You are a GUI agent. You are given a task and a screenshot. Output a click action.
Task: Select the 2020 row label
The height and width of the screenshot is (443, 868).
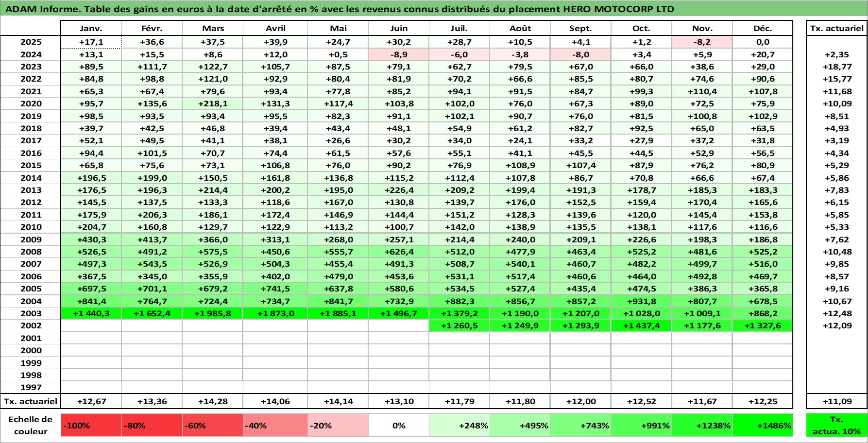tap(31, 103)
